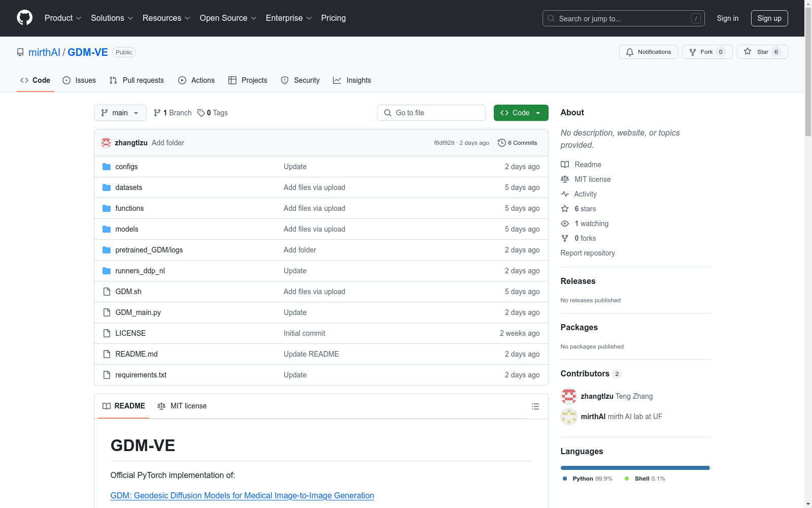Switch to the Security tab
The height and width of the screenshot is (508, 812).
[300, 80]
